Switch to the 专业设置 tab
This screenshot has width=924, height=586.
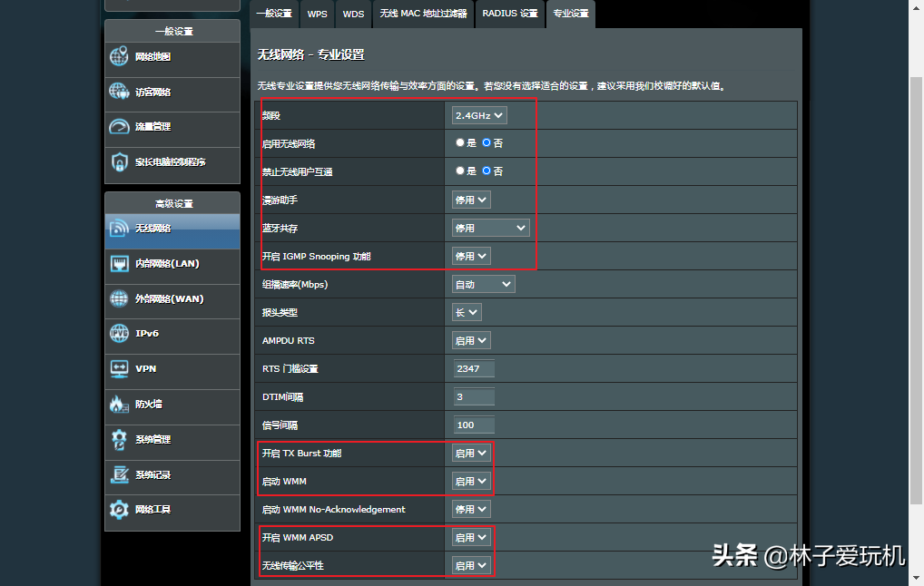click(x=571, y=14)
